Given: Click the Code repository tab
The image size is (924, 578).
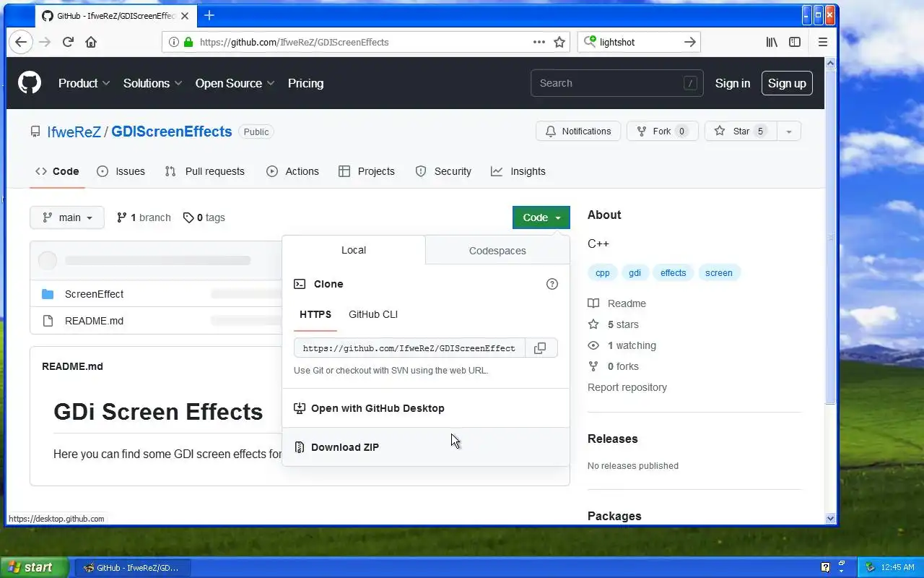Looking at the screenshot, I should click(x=57, y=171).
